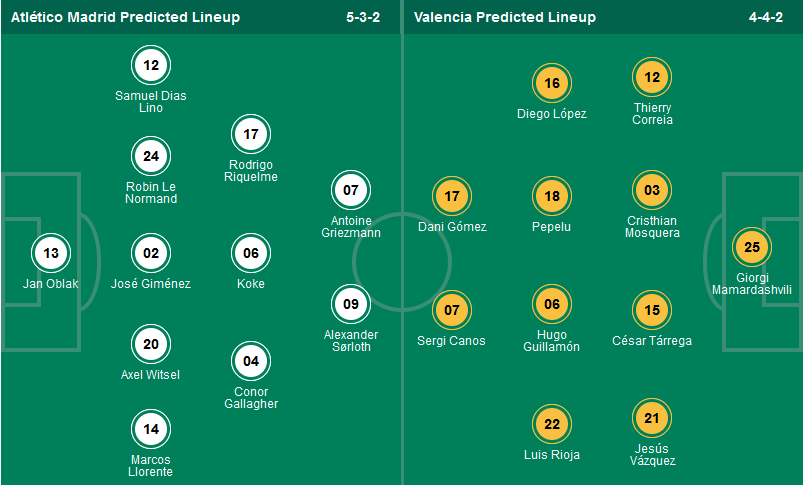
Task: Select the Hugo Guillamón player name
Action: (x=552, y=341)
